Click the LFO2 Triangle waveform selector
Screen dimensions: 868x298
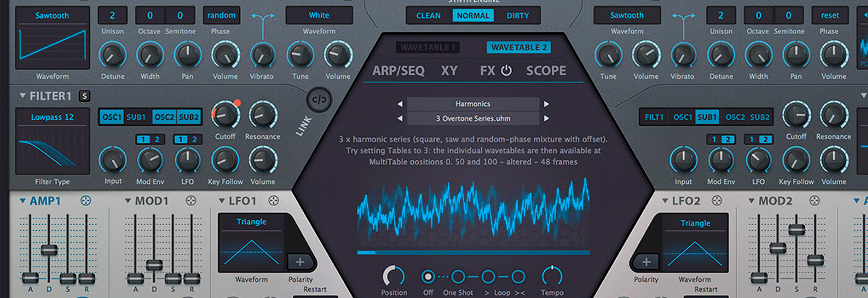696,223
